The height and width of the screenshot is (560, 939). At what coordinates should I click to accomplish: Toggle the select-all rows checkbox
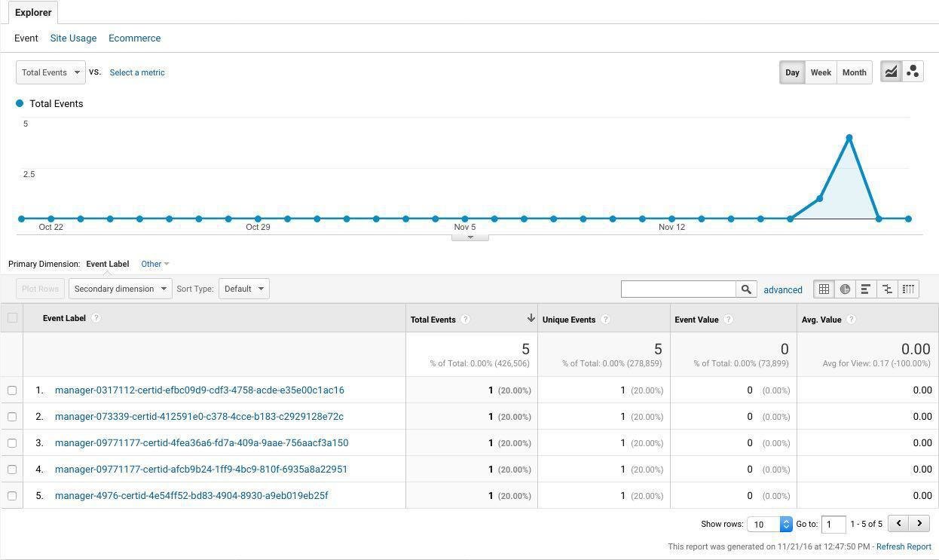pyautogui.click(x=12, y=317)
